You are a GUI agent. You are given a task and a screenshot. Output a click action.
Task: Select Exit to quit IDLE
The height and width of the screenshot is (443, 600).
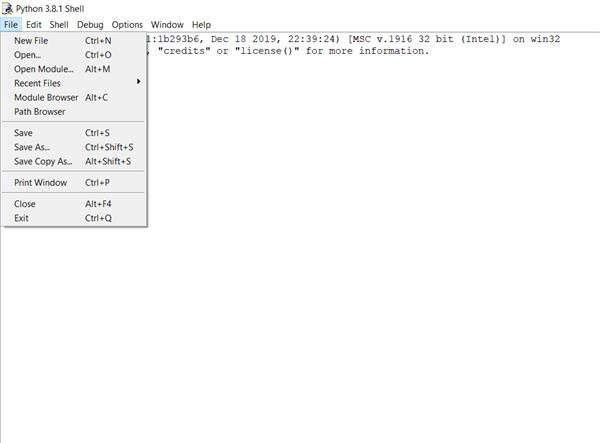click(75, 218)
